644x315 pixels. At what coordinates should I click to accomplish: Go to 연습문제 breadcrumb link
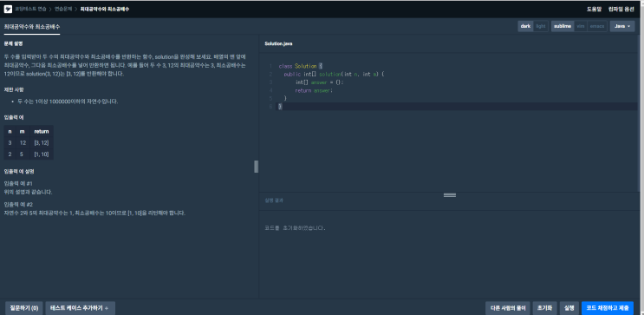pyautogui.click(x=63, y=9)
